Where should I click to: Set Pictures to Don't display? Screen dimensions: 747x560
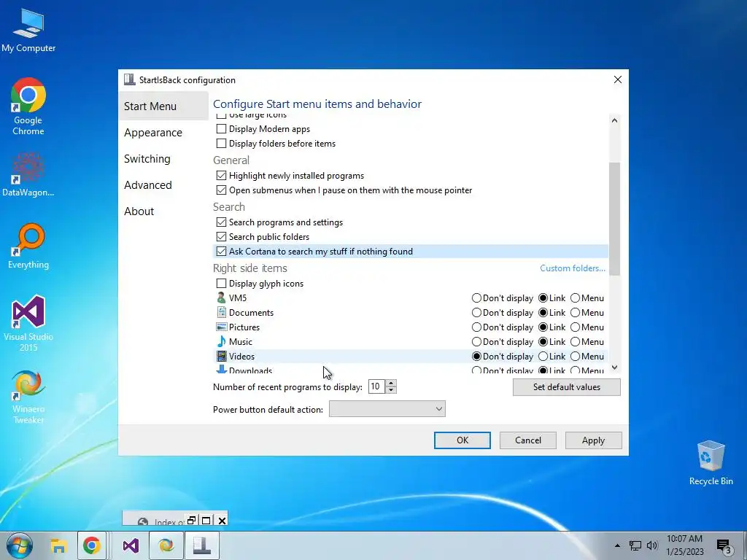476,327
